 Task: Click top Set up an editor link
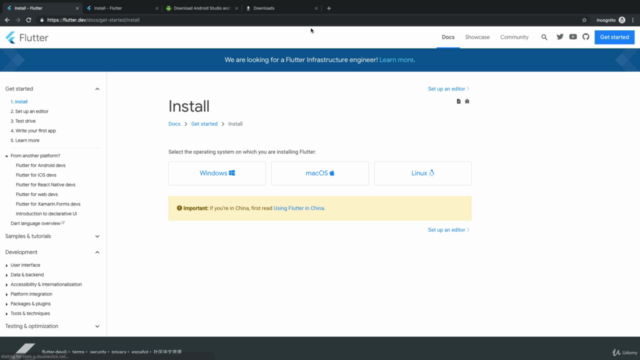[x=448, y=89]
